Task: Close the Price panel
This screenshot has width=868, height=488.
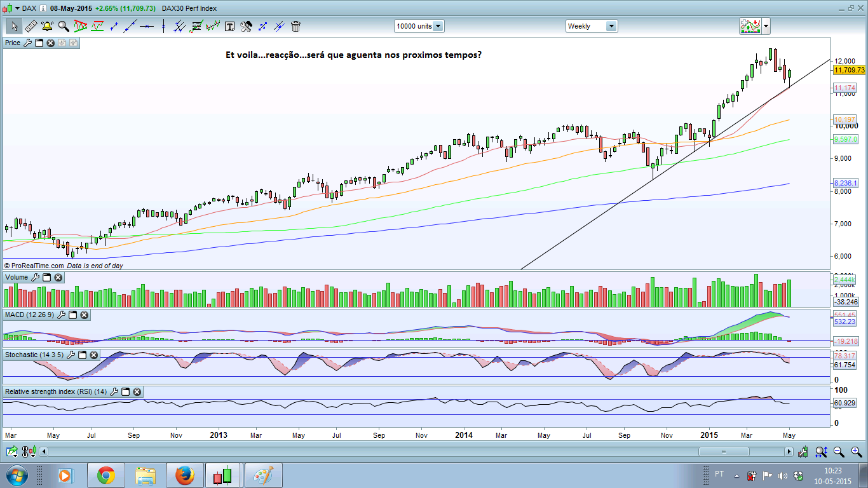Action: tap(50, 43)
